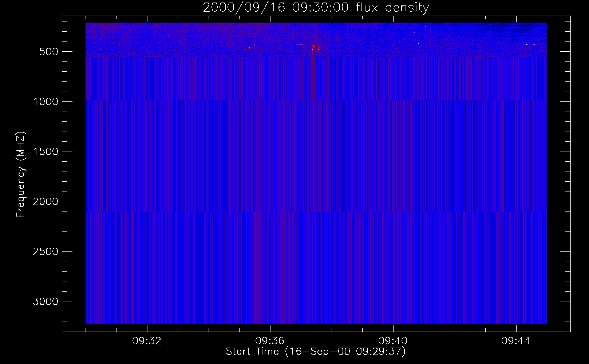Click the 09:36 time tick label
Image resolution: width=589 pixels, height=364 pixels.
pyautogui.click(x=270, y=341)
